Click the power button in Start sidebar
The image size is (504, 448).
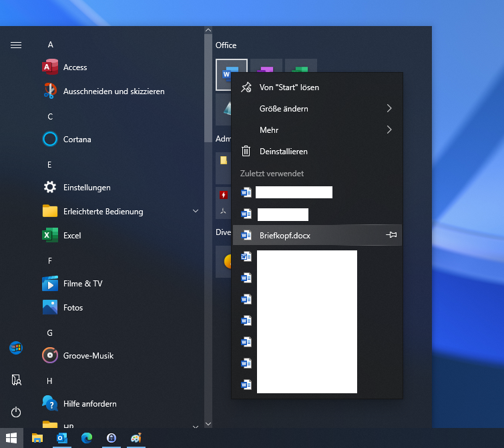(x=16, y=412)
